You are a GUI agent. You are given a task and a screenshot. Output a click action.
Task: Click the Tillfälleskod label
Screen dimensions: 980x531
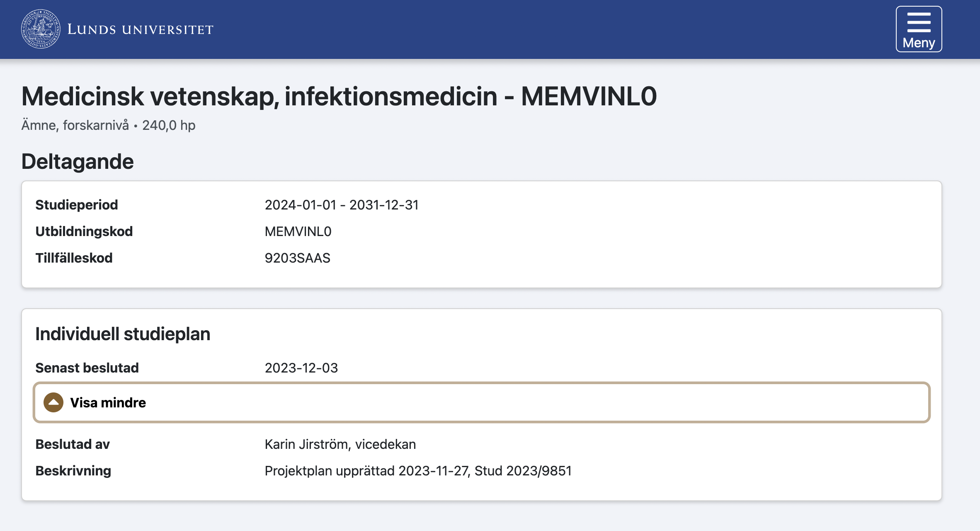[74, 258]
